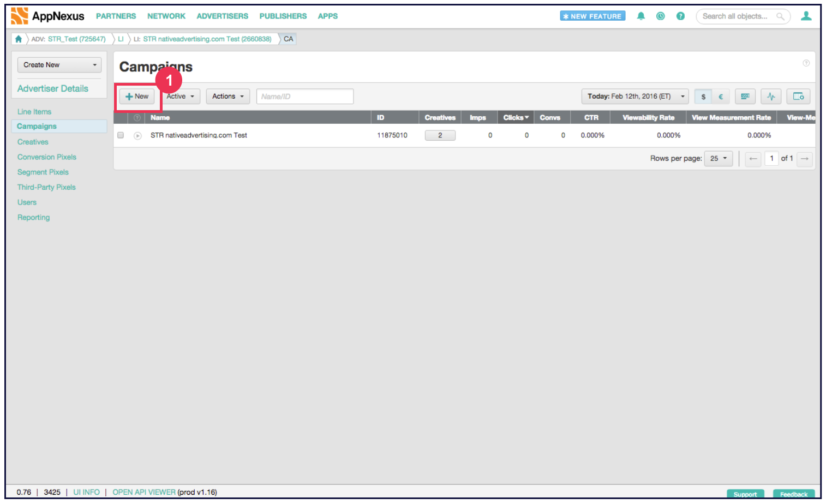
Task: Go to next page arrow
Action: pyautogui.click(x=805, y=159)
